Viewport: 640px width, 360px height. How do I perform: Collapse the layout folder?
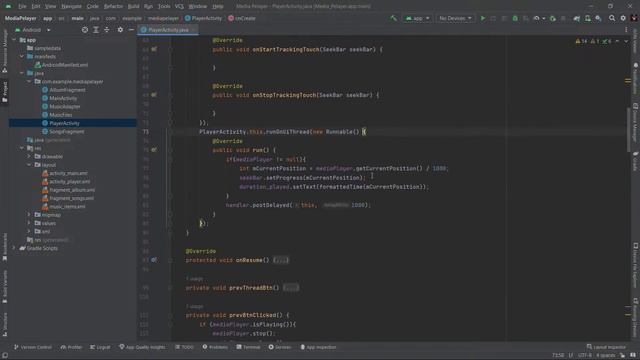[x=29, y=165]
